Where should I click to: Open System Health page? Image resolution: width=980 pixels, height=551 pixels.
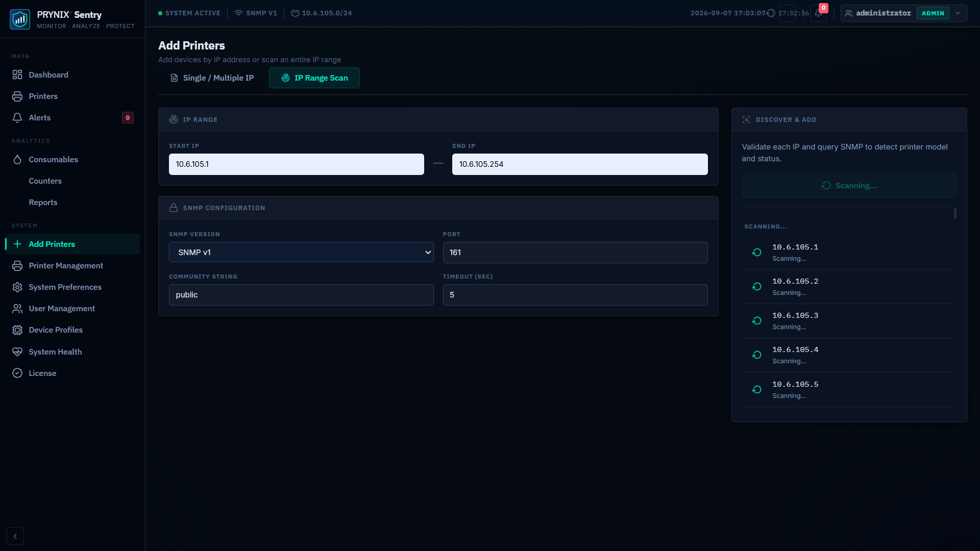click(x=72, y=352)
